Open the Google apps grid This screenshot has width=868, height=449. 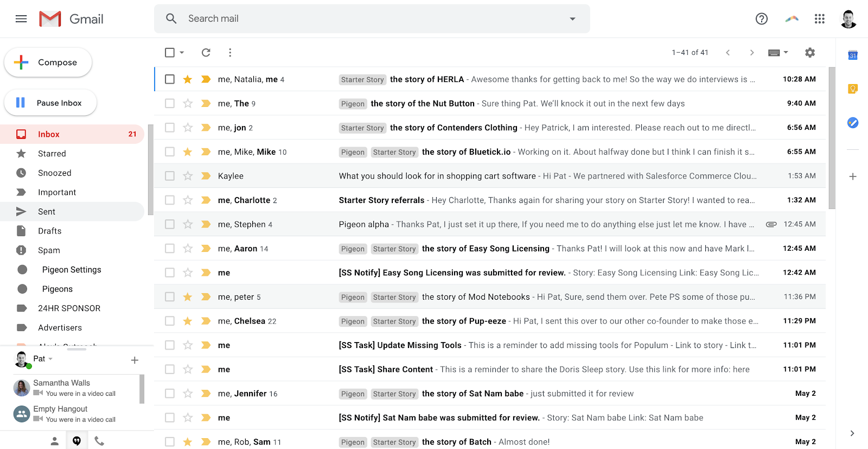tap(820, 19)
